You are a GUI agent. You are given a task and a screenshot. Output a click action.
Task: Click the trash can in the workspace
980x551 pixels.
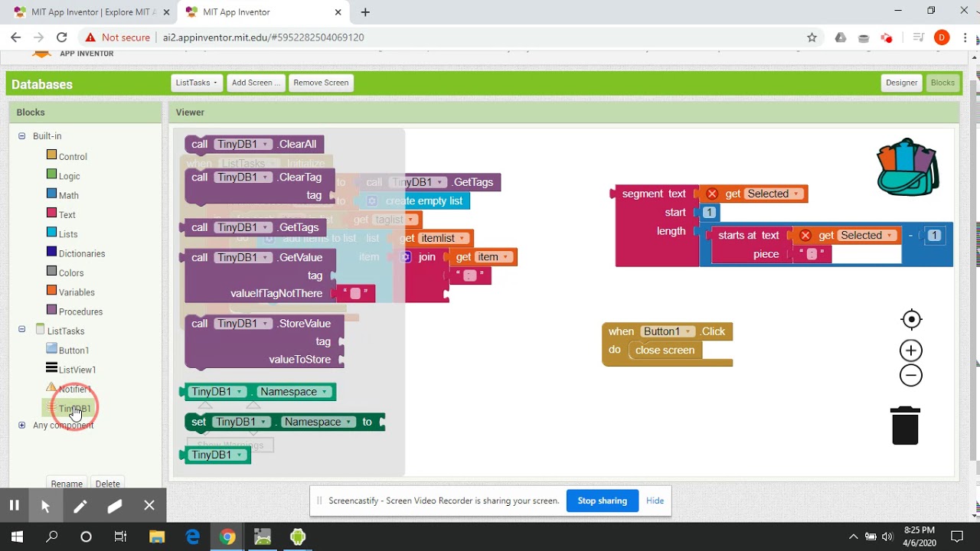905,425
